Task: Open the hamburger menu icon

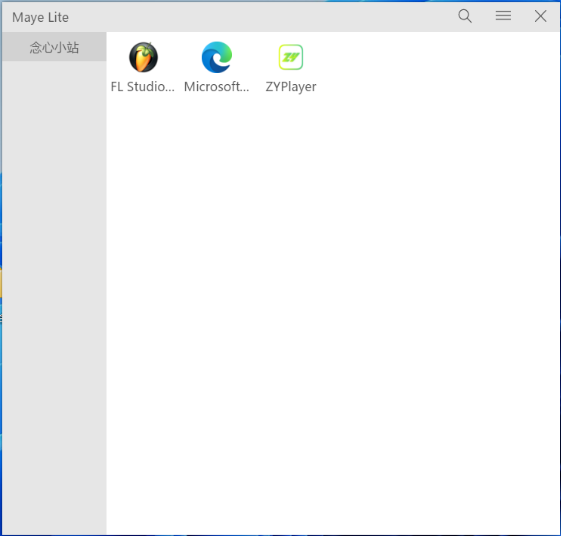Action: tap(503, 16)
